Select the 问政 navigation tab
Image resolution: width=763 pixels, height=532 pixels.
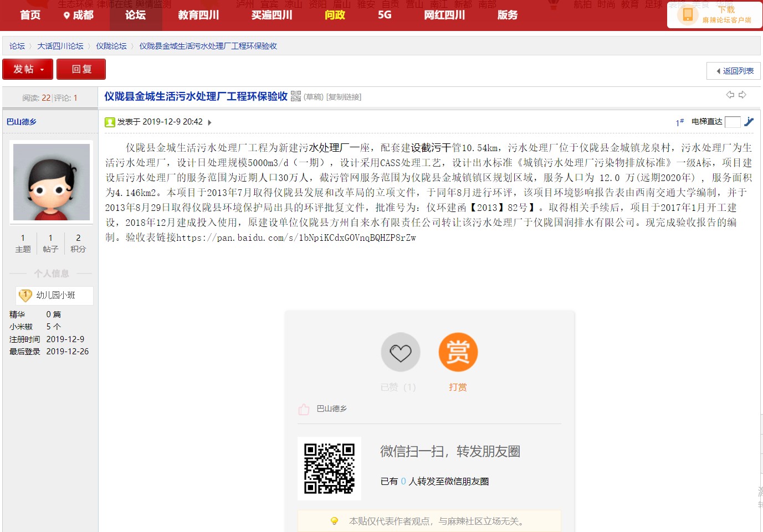click(x=335, y=15)
